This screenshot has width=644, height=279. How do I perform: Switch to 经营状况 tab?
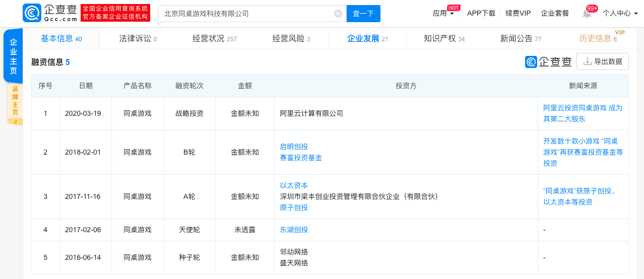click(x=215, y=39)
